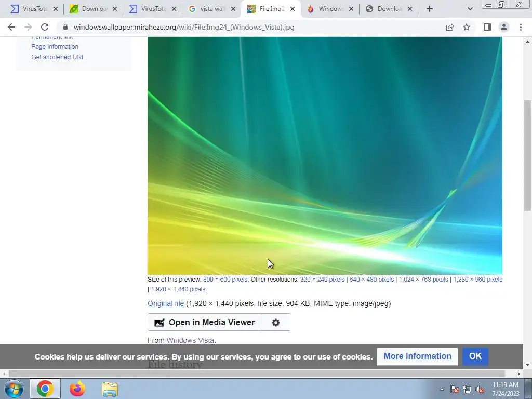Click the horizontal scrollbar right arrow

point(519,374)
